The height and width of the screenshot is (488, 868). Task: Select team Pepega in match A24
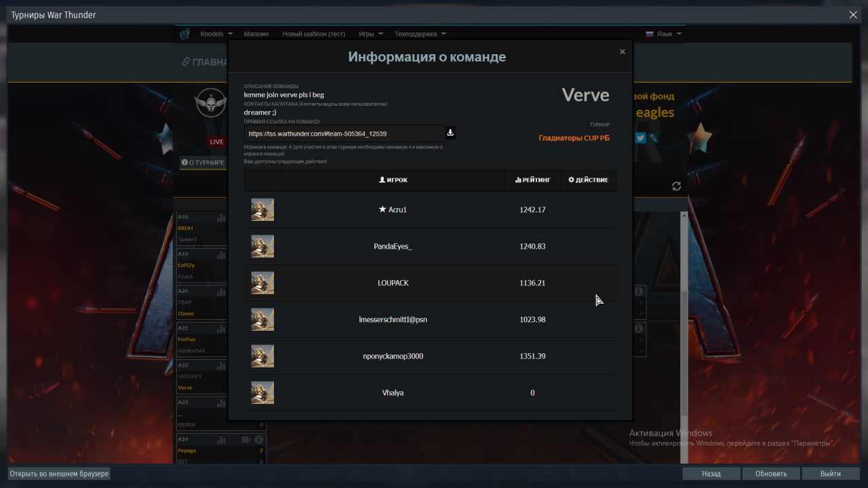[186, 450]
